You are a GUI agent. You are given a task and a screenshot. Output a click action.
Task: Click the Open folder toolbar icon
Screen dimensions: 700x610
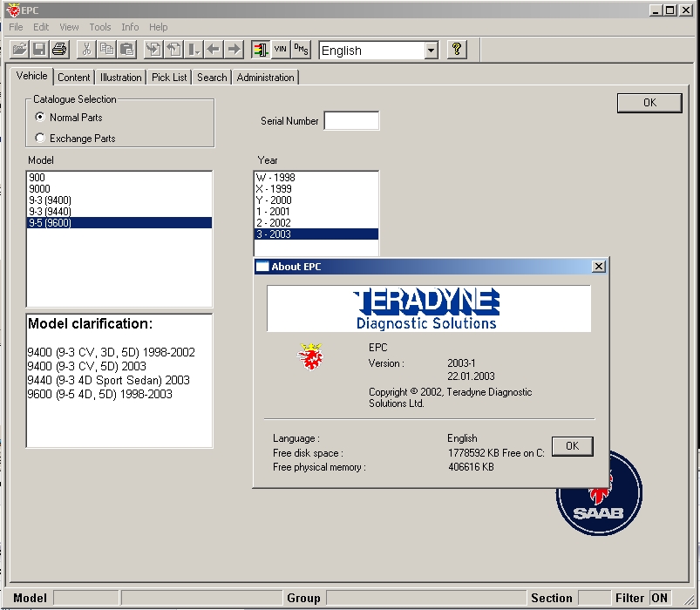click(x=18, y=50)
